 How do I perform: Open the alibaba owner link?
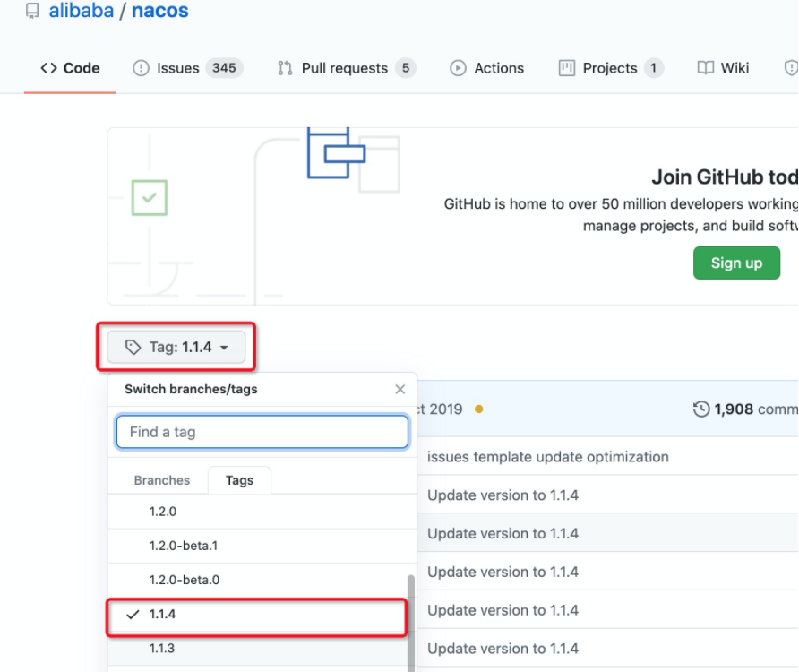point(81,10)
